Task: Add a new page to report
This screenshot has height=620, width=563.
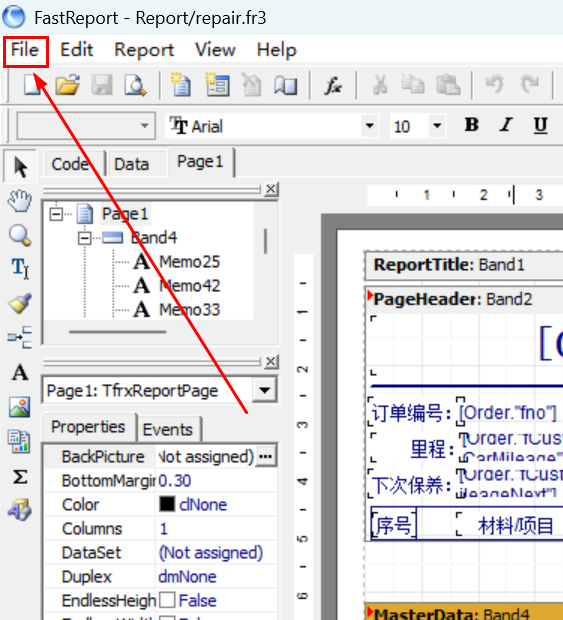Action: click(x=181, y=84)
